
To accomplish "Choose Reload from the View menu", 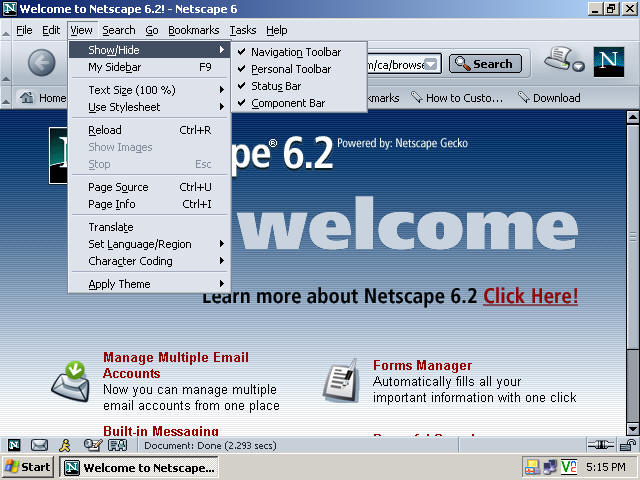I will 150,130.
